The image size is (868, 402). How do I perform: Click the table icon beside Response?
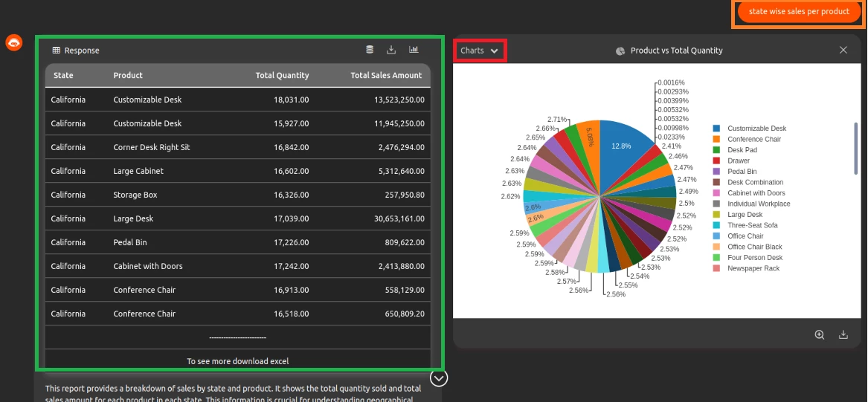point(57,51)
